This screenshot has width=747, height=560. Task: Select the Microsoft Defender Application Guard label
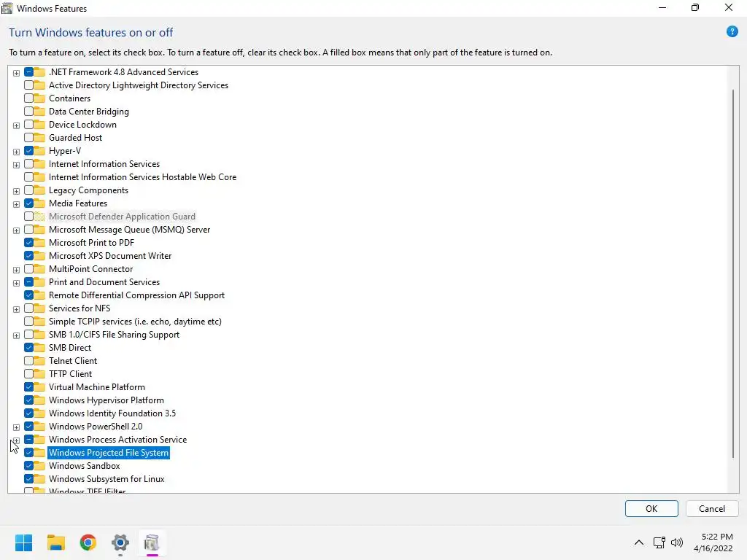tap(122, 216)
